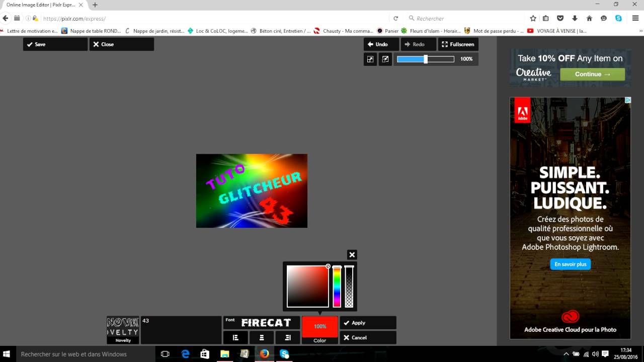Viewport: 644px width, 362px height.
Task: Click the 100% zoom value
Action: coord(466,59)
